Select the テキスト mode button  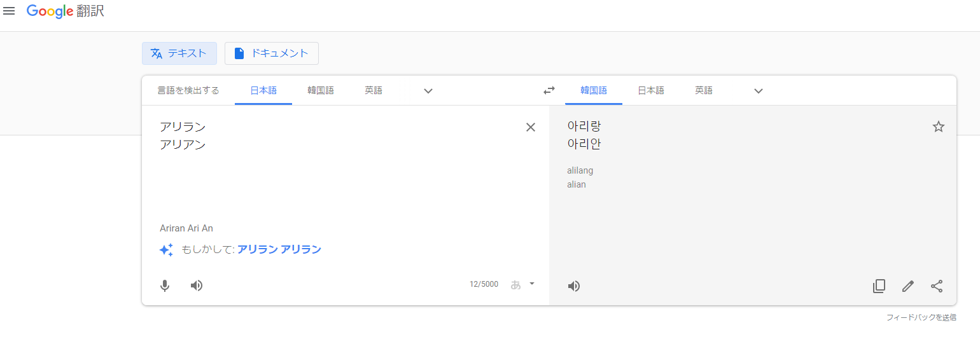(179, 53)
